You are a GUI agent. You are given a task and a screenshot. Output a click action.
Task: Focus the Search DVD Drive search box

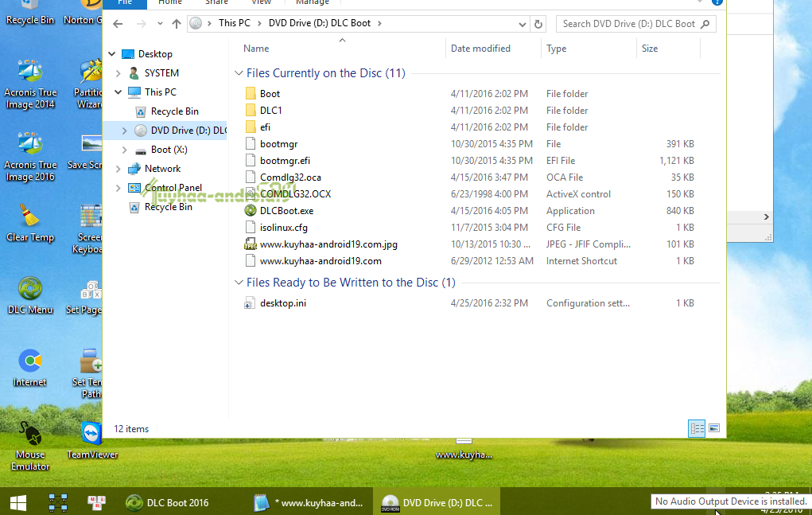[636, 24]
